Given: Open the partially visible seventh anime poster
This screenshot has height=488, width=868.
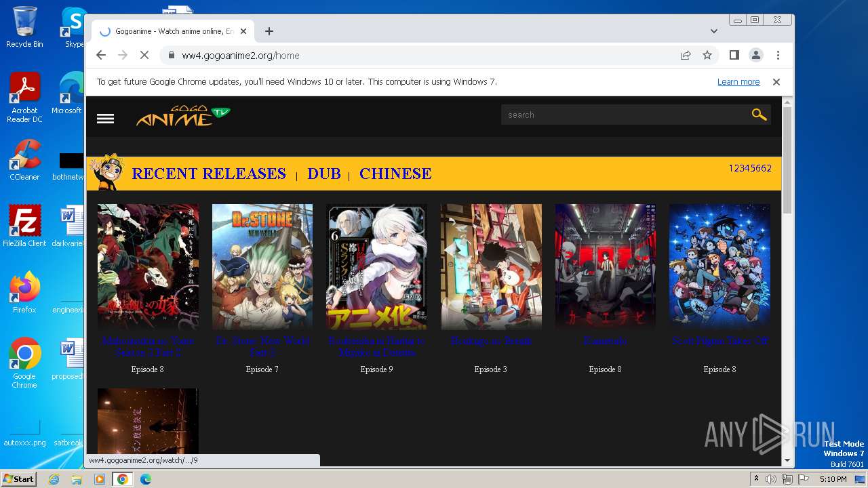Looking at the screenshot, I should [x=148, y=421].
